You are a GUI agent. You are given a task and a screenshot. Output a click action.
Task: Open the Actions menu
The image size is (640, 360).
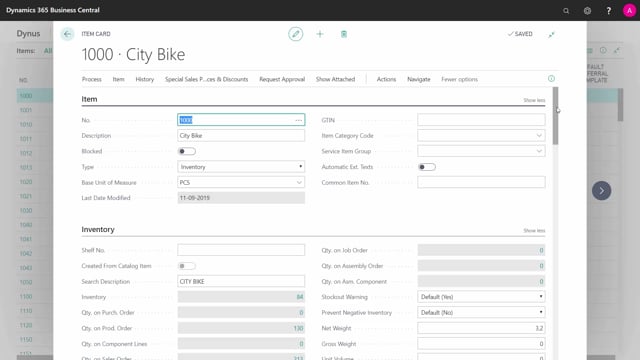(386, 79)
